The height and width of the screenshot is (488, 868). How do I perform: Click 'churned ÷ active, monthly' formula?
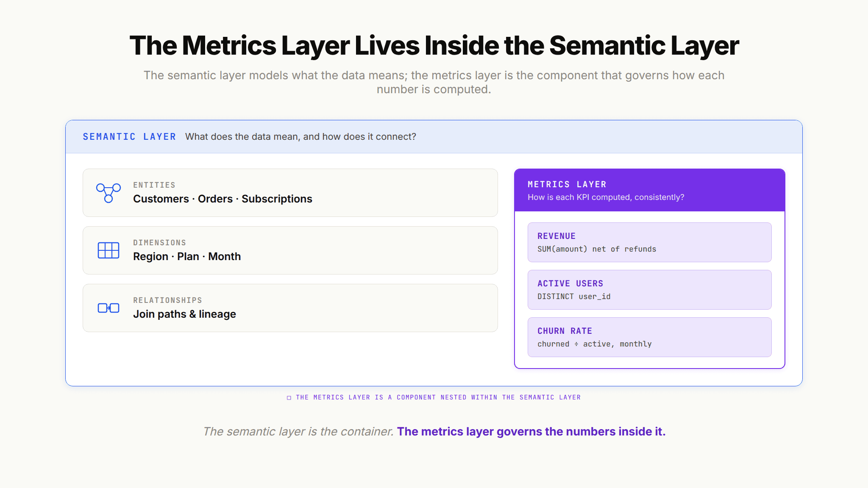pyautogui.click(x=594, y=344)
